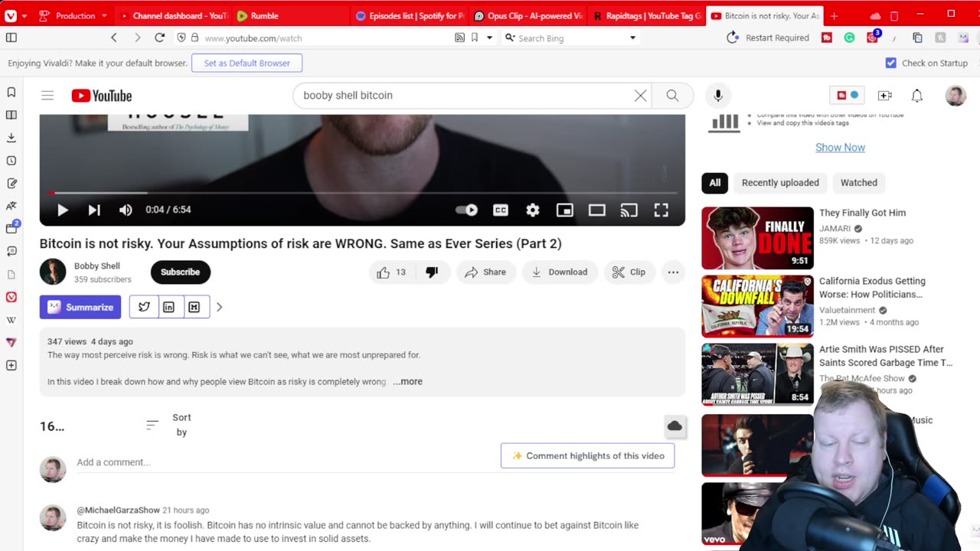Open They Finally Got Him thumbnail
This screenshot has height=551, width=980.
(x=757, y=238)
